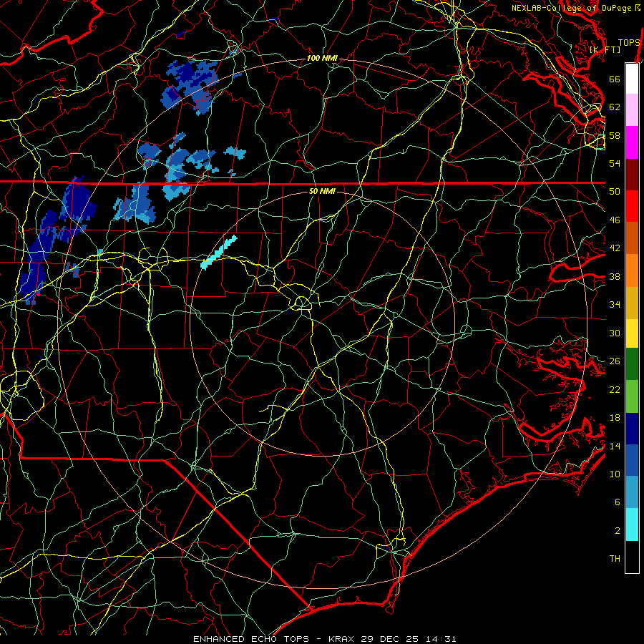Click the "50 NMI" range ring label

(321, 191)
